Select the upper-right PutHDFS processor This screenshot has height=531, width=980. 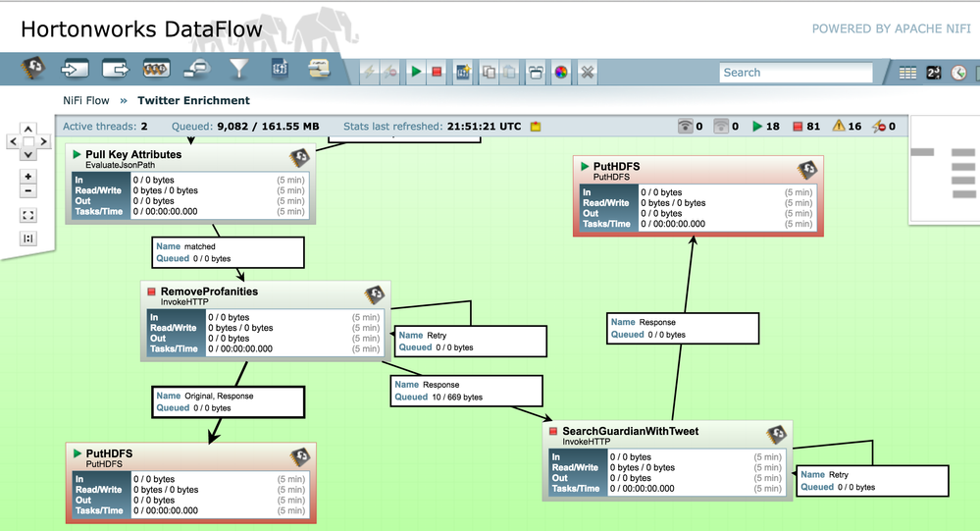(698, 196)
